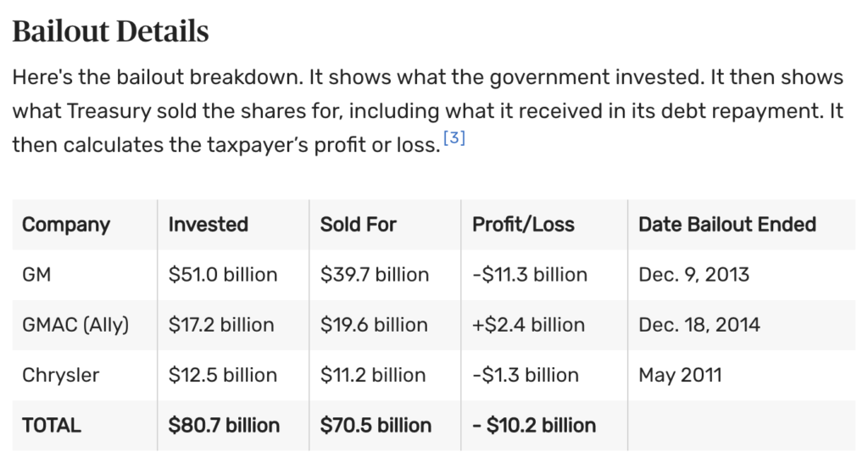Click the $19.6 billion Sold For cell
Screen dimensions: 868x452
coord(374,325)
